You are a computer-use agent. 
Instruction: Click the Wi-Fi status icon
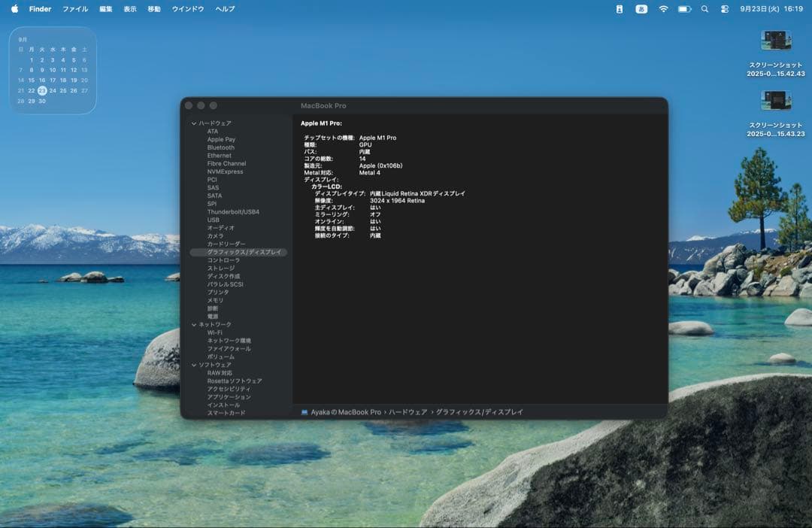point(663,10)
